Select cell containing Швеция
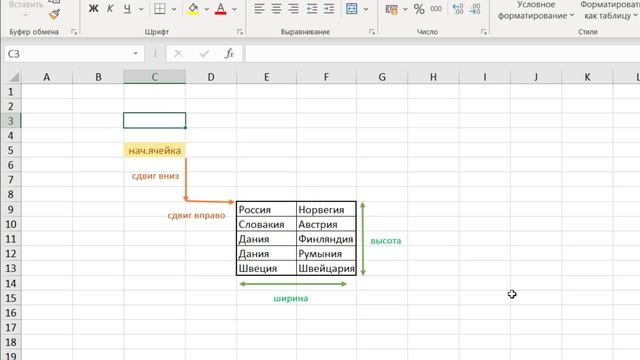Screen dimensions: 640x360 (x=267, y=268)
